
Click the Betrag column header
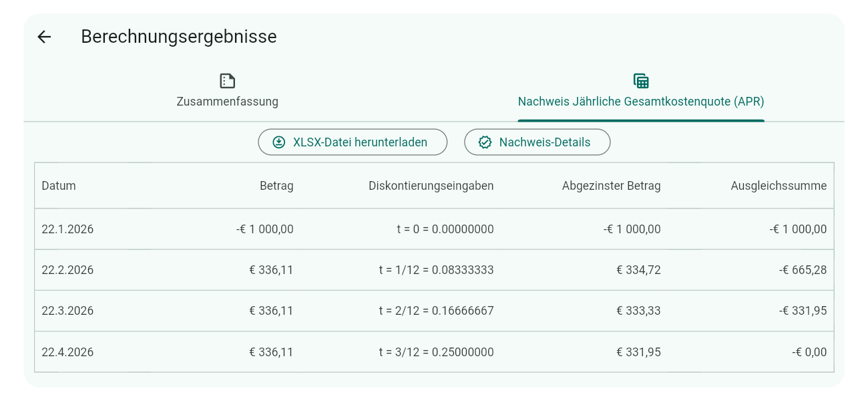point(276,186)
